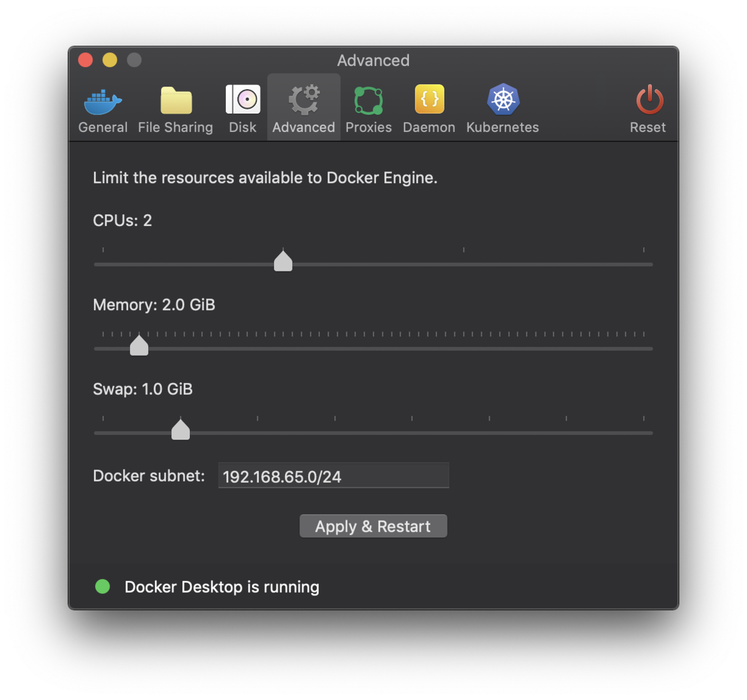Open the General preferences whale icon
The width and height of the screenshot is (747, 700).
tap(103, 102)
